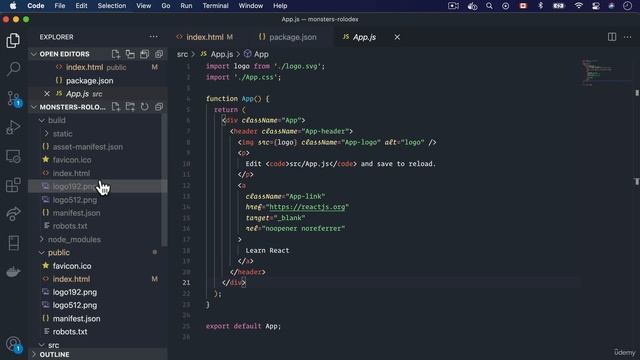This screenshot has height=360, width=640.
Task: Refresh the monsters-rolodex explorer
Action: coord(144,107)
